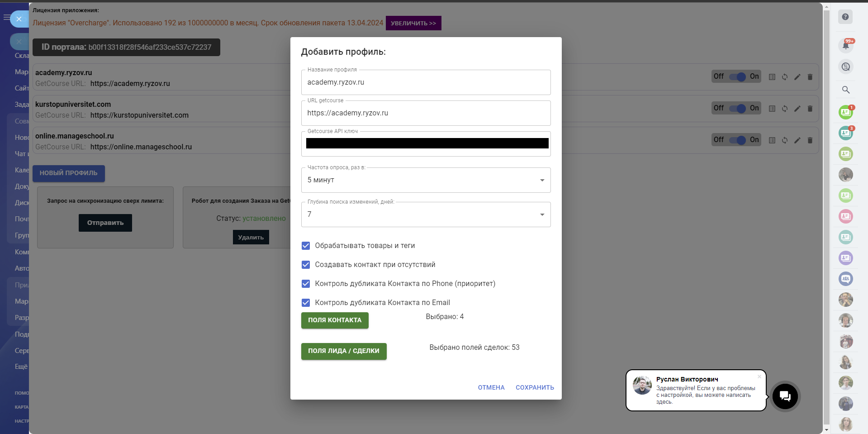Click the search magnifier in right sidebar
The image size is (868, 434).
pos(845,90)
